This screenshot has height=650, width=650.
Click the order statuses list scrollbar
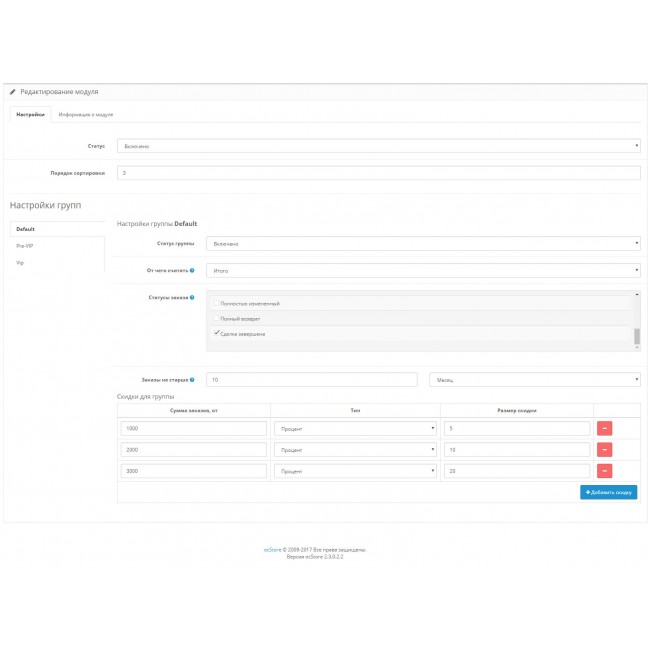[637, 336]
